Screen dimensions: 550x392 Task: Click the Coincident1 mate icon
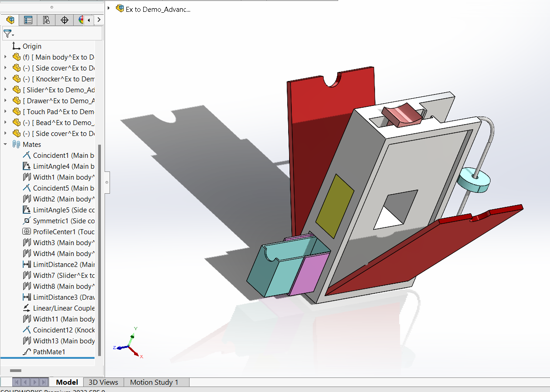pos(26,155)
